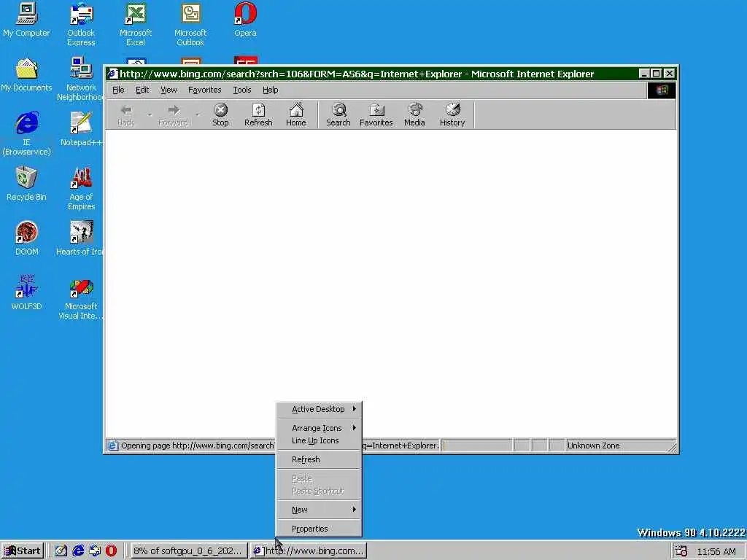The width and height of the screenshot is (747, 560).
Task: Open the Help menu
Action: tap(270, 90)
